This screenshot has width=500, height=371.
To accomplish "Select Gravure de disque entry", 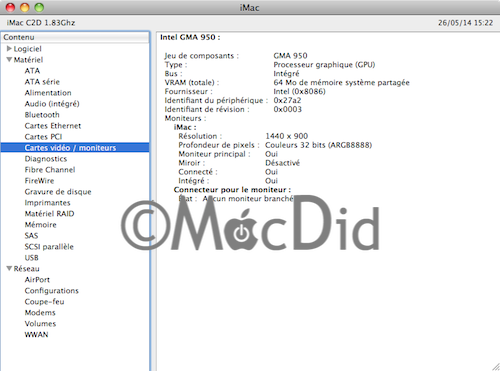I will pyautogui.click(x=58, y=192).
